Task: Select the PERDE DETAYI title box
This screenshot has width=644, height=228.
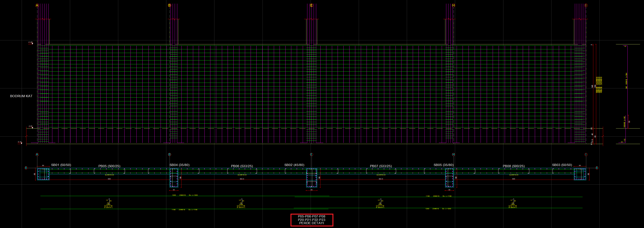Action: click(312, 220)
